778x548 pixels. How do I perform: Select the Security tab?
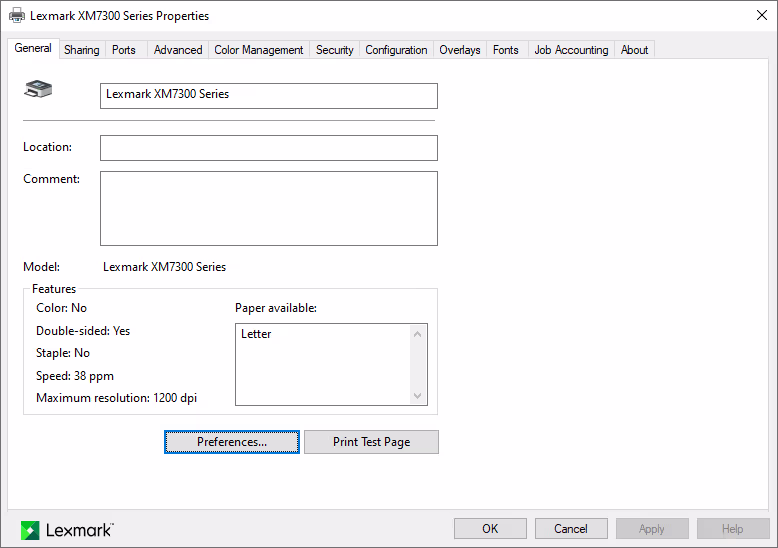coord(335,50)
